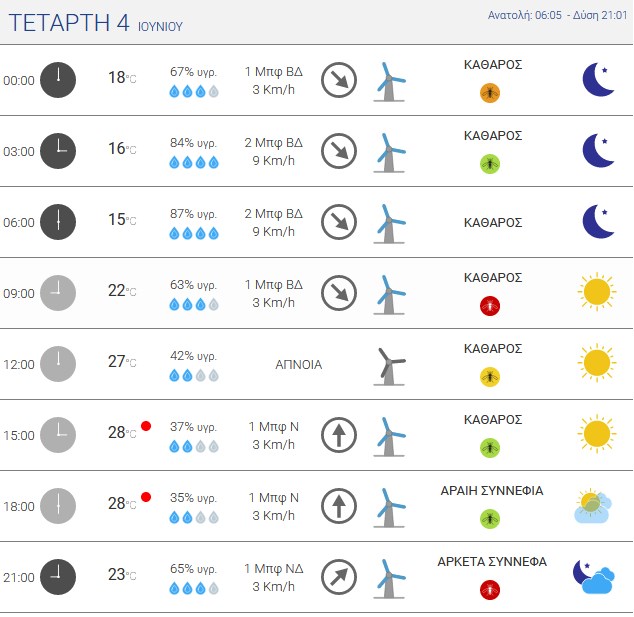Click the ΑΡΑΙΗ ΣΥΝΝΕΦΙΑ condition label
Image resolution: width=634 pixels, height=617 pixels.
click(492, 490)
